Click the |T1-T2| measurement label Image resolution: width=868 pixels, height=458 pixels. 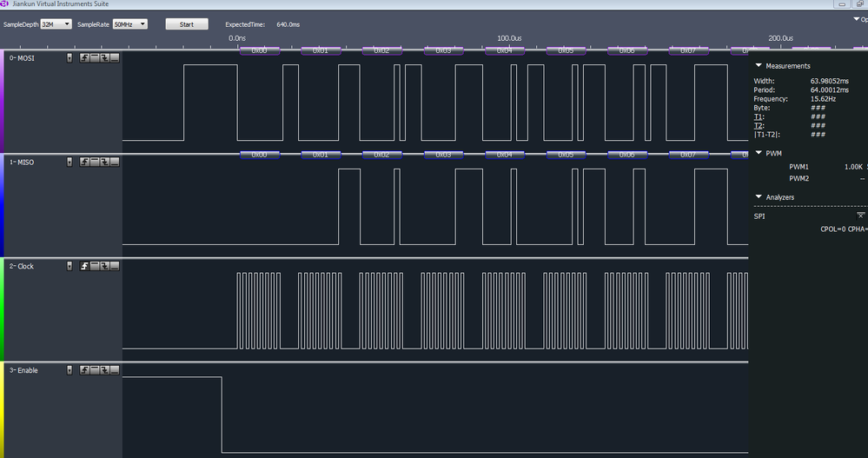pyautogui.click(x=765, y=135)
